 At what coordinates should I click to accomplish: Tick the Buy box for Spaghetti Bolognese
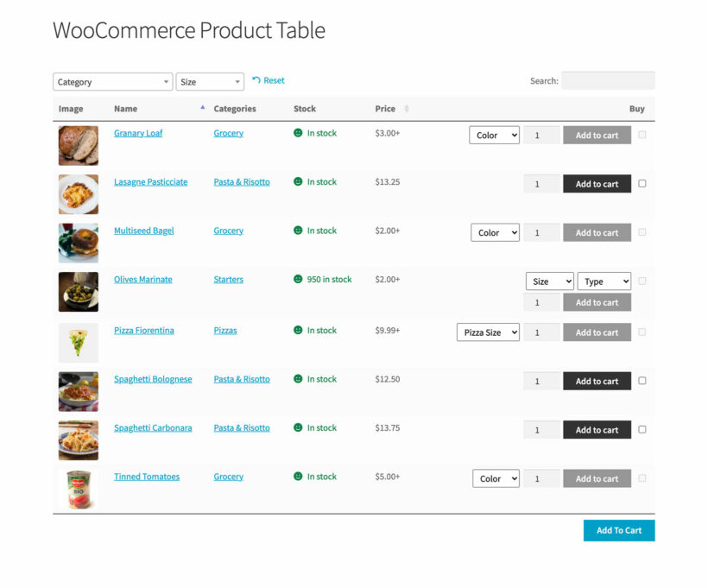point(642,381)
